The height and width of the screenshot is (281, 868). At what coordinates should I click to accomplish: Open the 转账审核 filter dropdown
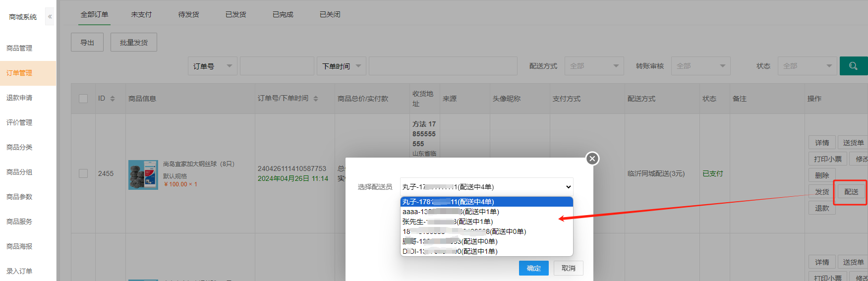pos(700,66)
